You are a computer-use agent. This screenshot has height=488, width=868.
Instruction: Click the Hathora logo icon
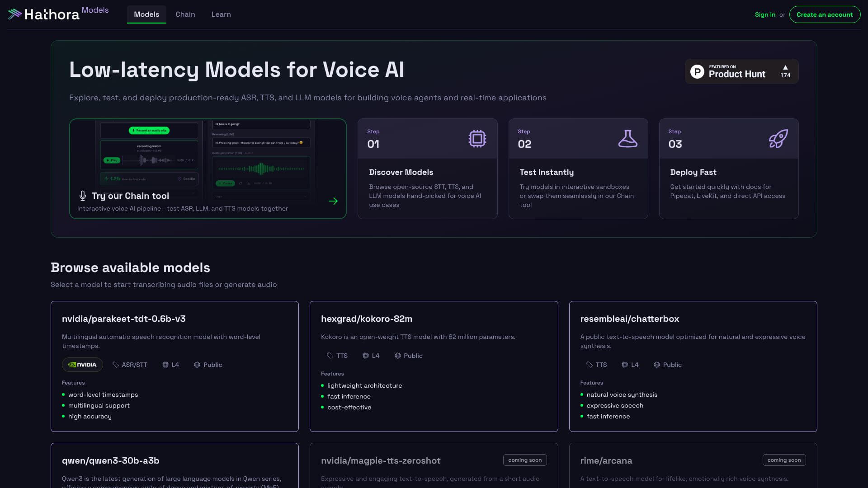pos(14,14)
